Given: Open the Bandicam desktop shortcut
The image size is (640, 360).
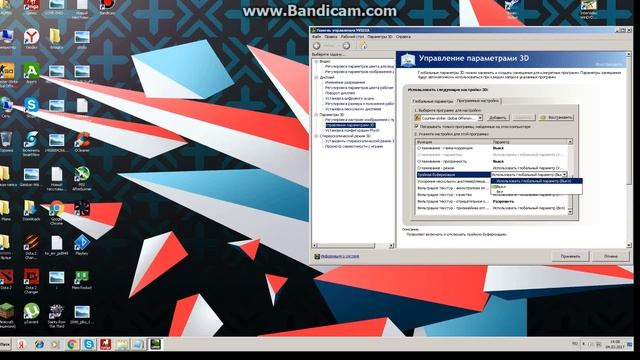Looking at the screenshot, I should 107,7.
